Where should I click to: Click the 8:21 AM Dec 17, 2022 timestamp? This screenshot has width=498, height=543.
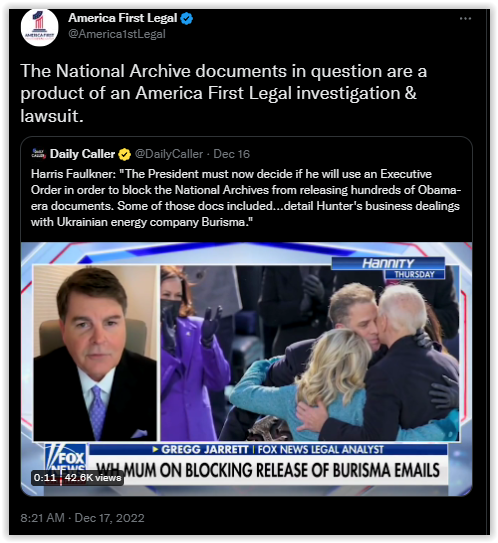pos(82,518)
